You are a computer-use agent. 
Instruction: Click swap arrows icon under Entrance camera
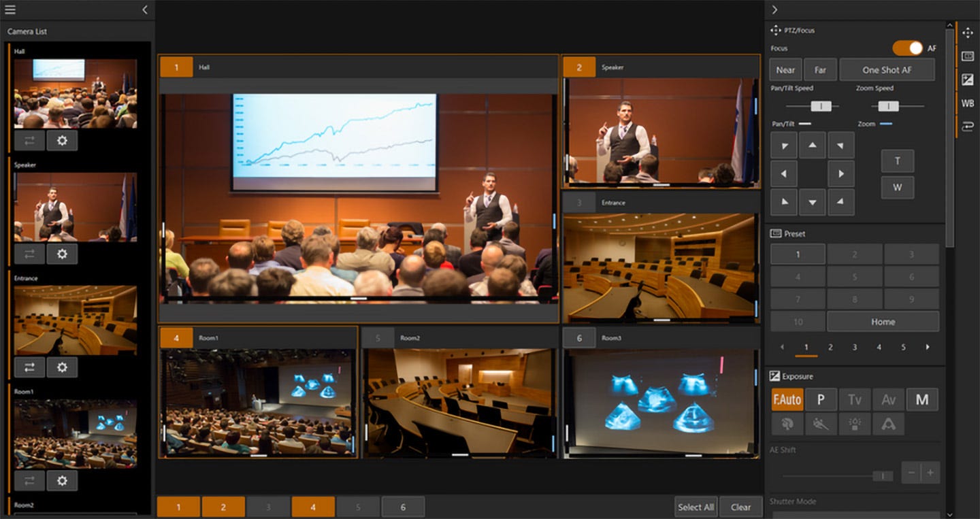[29, 367]
